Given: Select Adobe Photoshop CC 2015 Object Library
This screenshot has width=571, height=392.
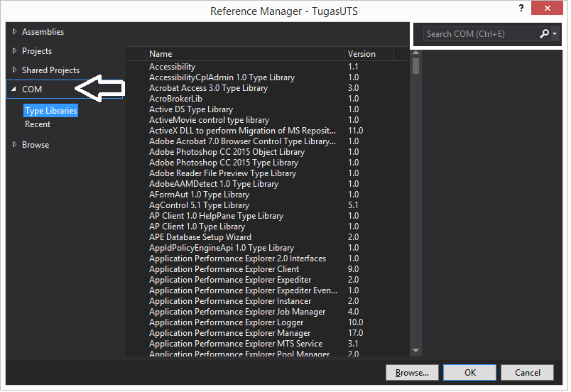Looking at the screenshot, I should (268, 152).
